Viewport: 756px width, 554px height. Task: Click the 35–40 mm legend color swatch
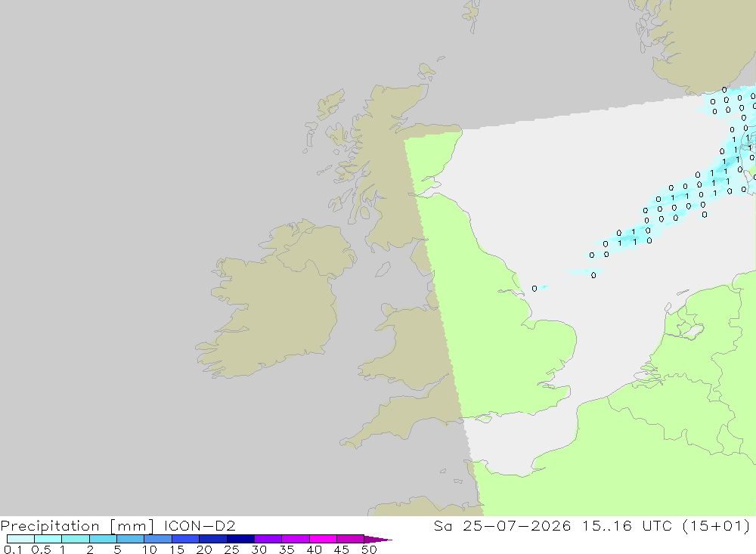(295, 539)
